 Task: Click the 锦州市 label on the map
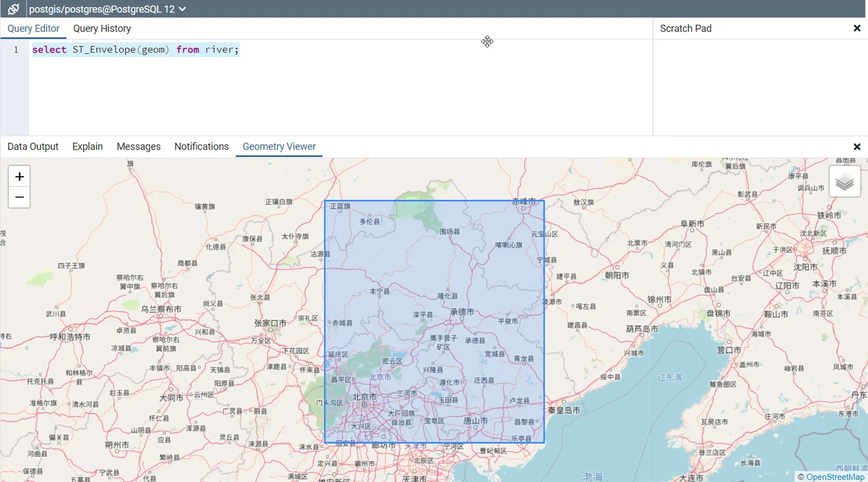coord(660,300)
